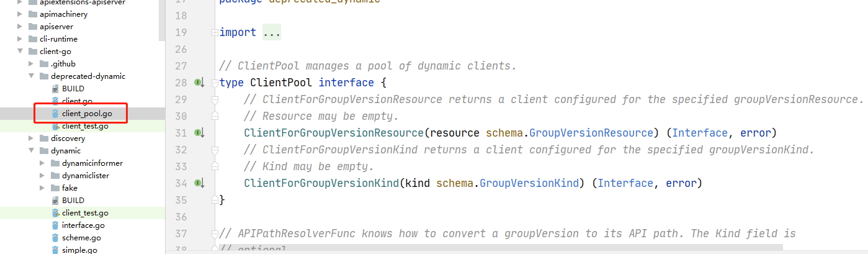Click the apiserver folder icon
This screenshot has width=868, height=254.
pos(32,27)
